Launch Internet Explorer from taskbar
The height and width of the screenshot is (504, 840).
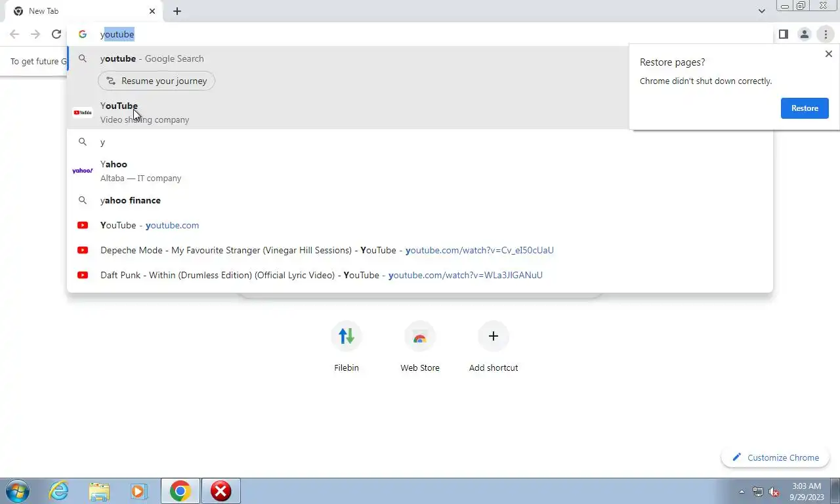point(59,491)
